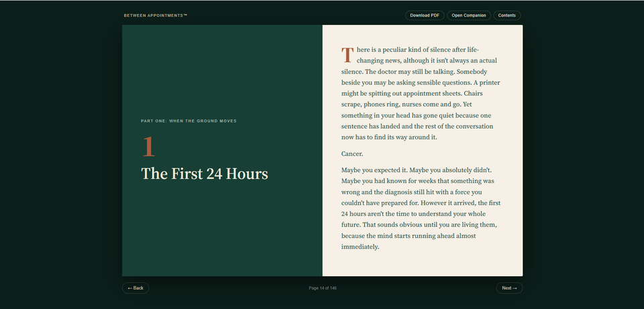
Task: Select the chapter title 'The First 24 Hours'
Action: coord(205,174)
